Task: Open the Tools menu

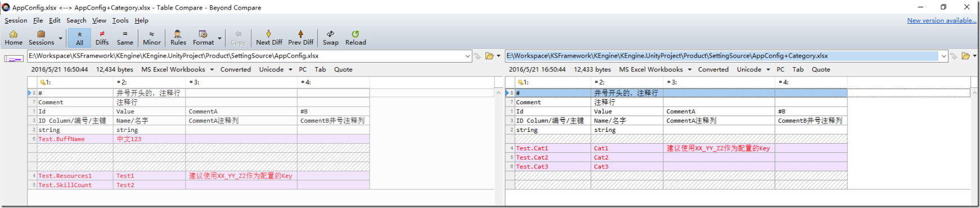Action: [x=120, y=20]
